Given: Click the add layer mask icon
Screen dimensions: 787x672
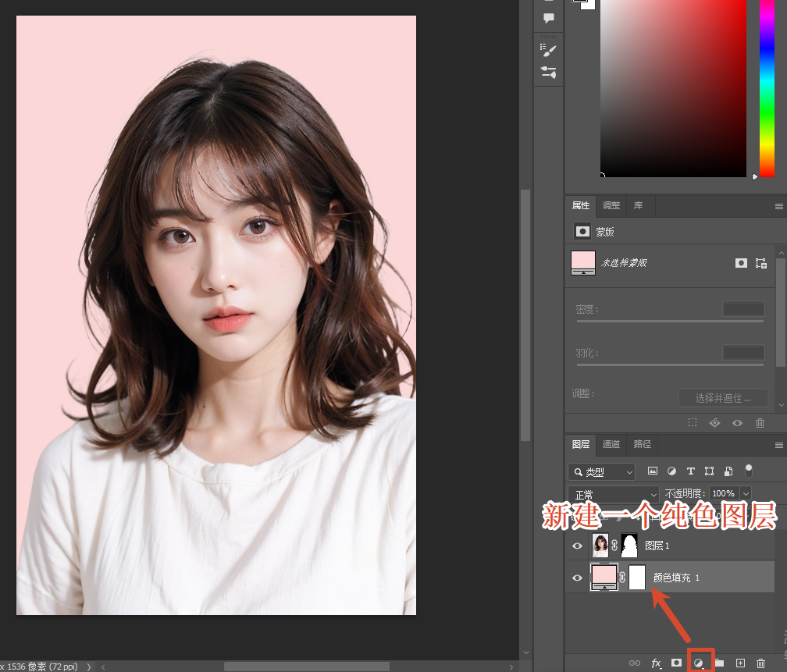Looking at the screenshot, I should (677, 663).
